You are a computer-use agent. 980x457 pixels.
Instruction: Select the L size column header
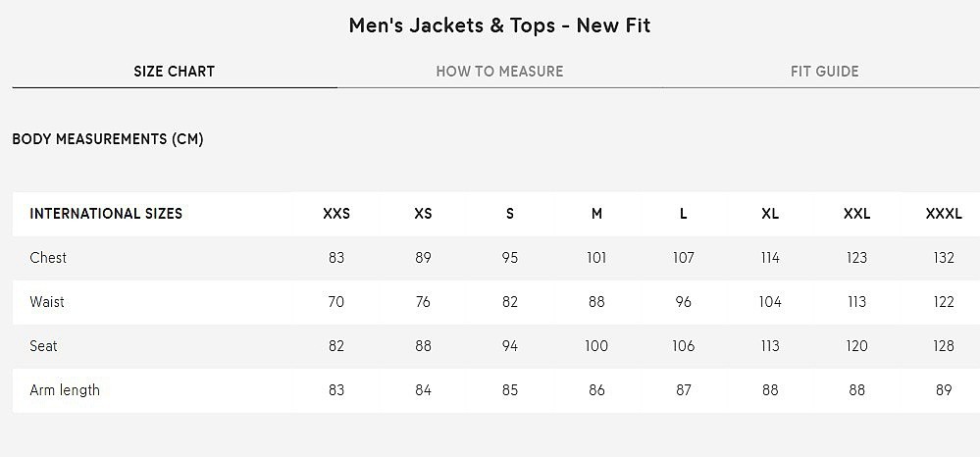[x=683, y=214]
